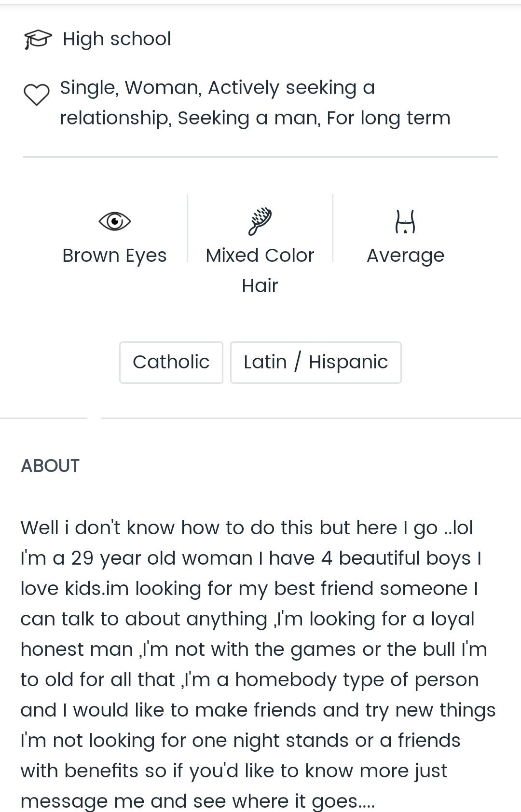Tap the notch gap in the divider above ABOUT
This screenshot has height=812, width=521.
point(94,418)
